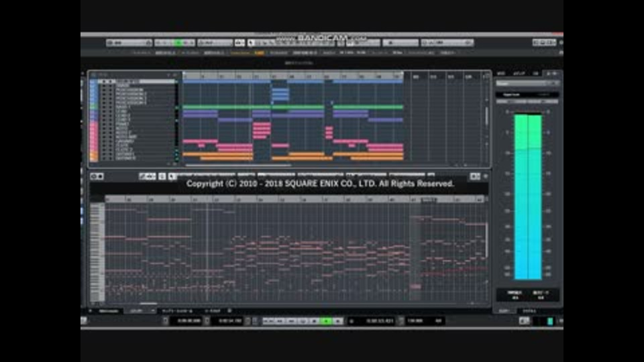Switch to the second tab of the right zone
Screen dimensions: 644x362
[x=519, y=74]
